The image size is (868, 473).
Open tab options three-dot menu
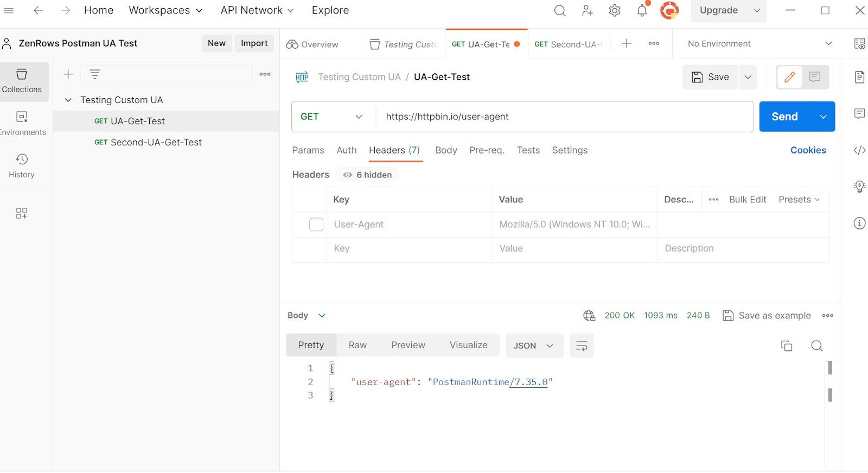coord(654,43)
